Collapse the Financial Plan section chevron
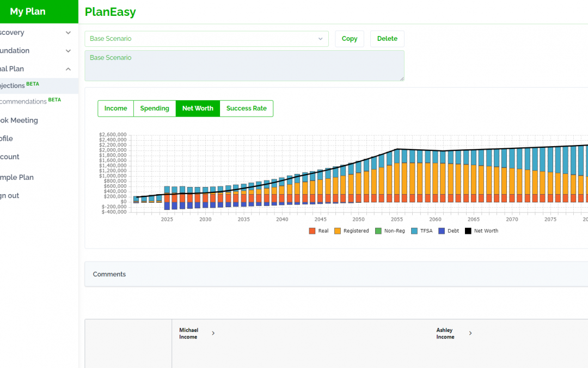The image size is (588, 368). [x=68, y=69]
